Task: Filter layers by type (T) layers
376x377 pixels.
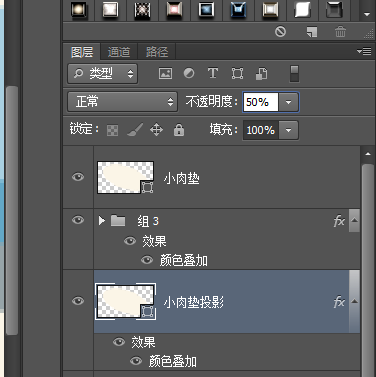Action: (x=213, y=73)
